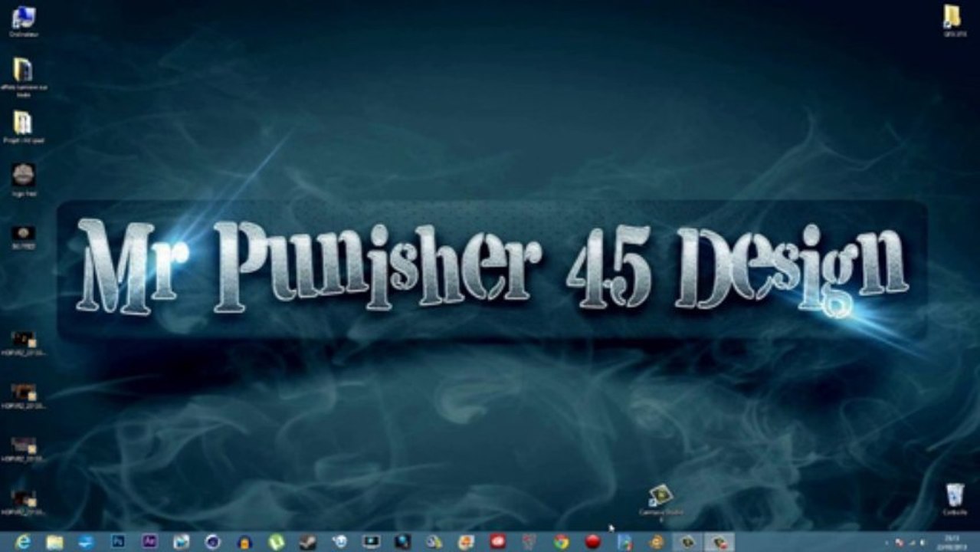Switch to the highlighted active taskbar app

pos(719,542)
